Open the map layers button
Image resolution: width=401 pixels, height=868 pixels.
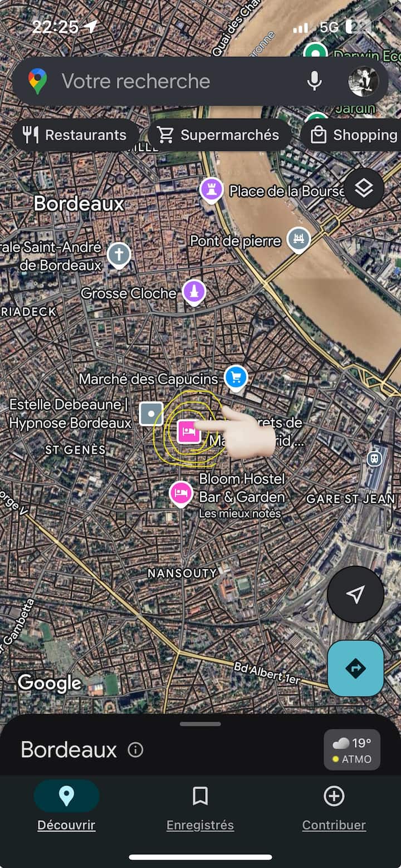(x=364, y=189)
